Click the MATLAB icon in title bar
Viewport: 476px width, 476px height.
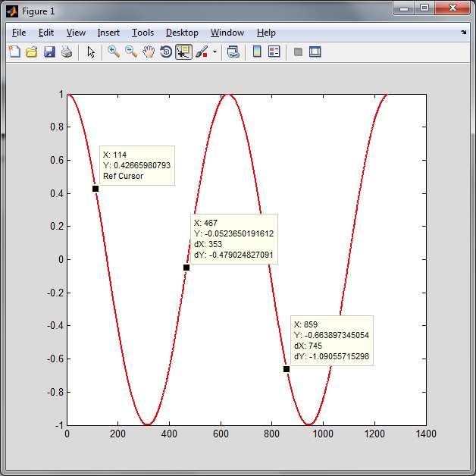(x=12, y=11)
